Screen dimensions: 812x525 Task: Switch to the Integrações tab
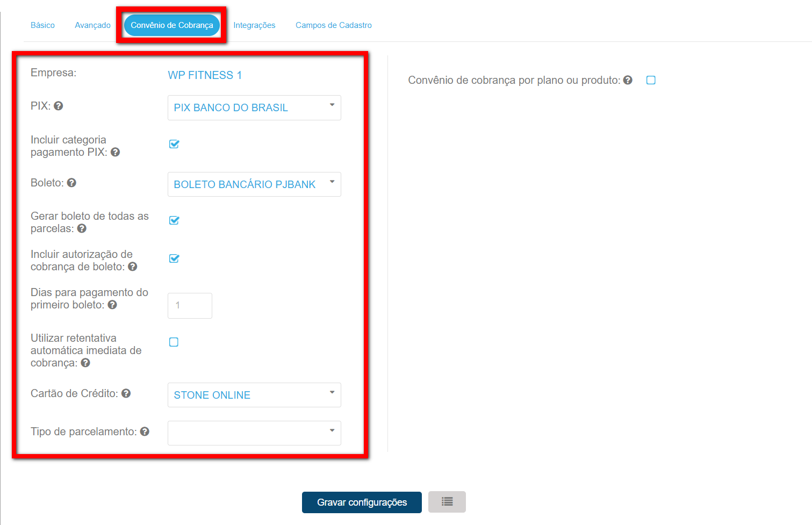click(254, 25)
